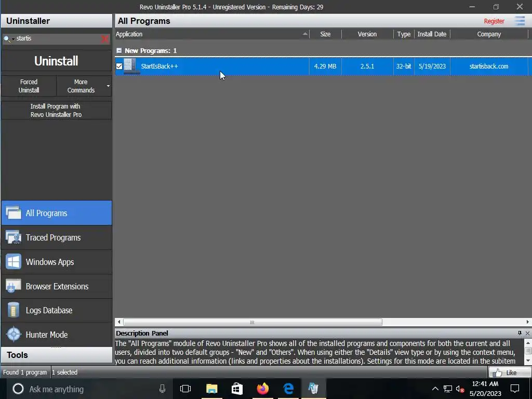Sort by Type column header

coord(404,34)
